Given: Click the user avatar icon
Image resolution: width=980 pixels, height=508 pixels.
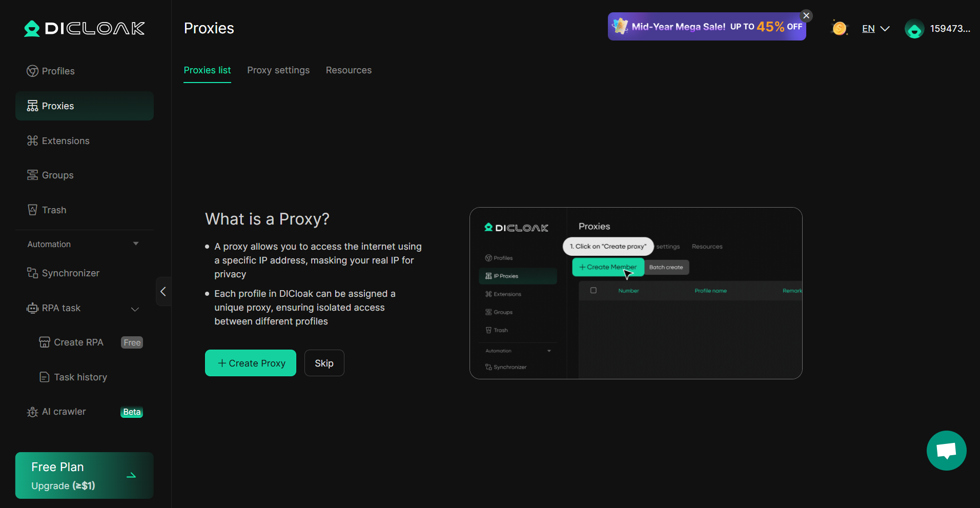Looking at the screenshot, I should 914,29.
